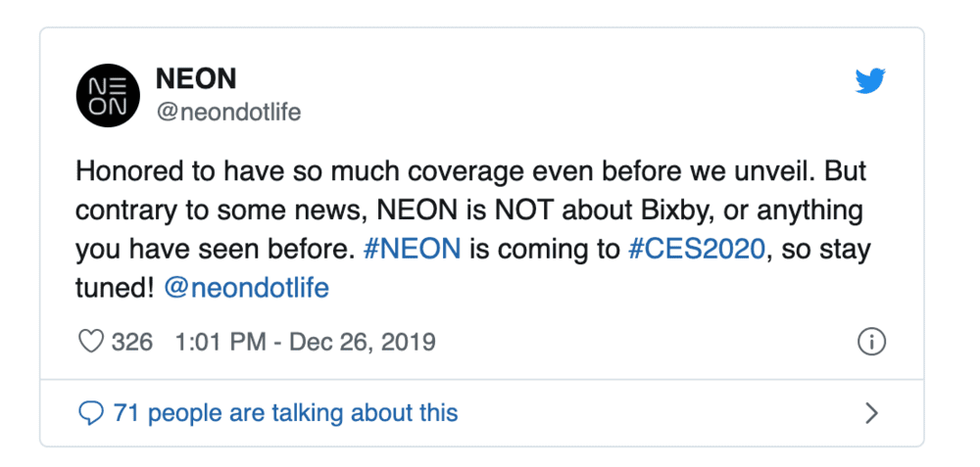980x467 pixels.
Task: Expand conversation with the right chevron arrow
Action: (x=871, y=413)
